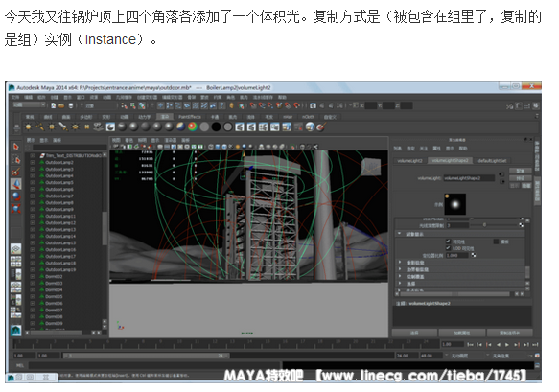
Task: Select the Ambient Light shelf icon
Action: [28, 127]
